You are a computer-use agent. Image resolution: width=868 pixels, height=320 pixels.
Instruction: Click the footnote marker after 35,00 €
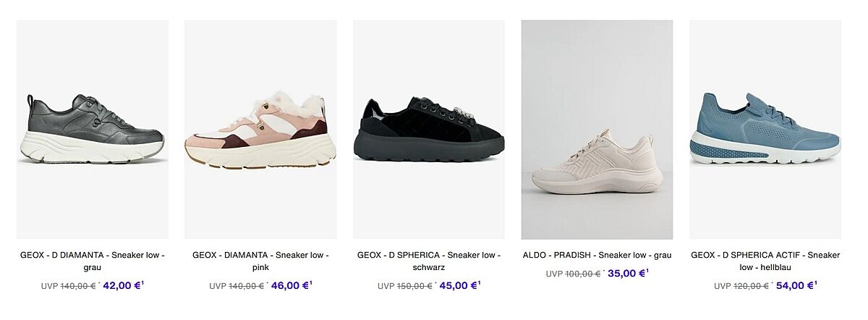click(x=647, y=271)
